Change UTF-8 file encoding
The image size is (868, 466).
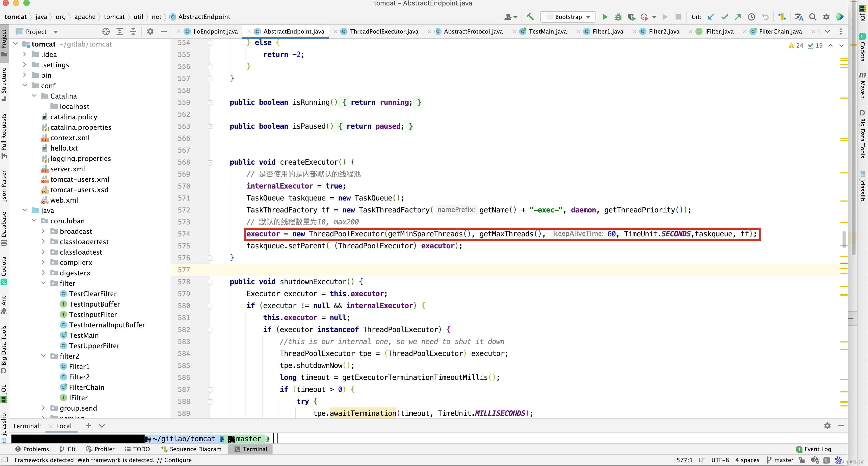720,460
